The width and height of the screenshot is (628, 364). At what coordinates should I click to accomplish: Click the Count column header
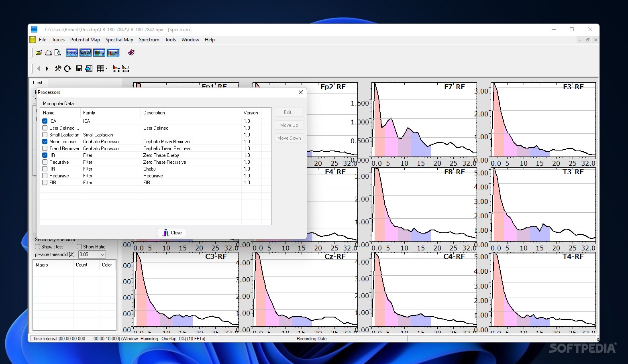coord(87,265)
